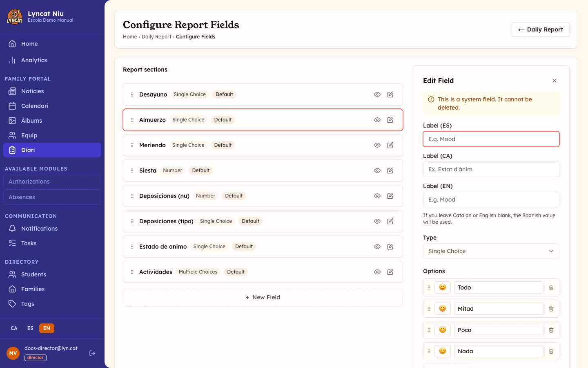
Task: Hide the Estado de animo field
Action: point(377,247)
